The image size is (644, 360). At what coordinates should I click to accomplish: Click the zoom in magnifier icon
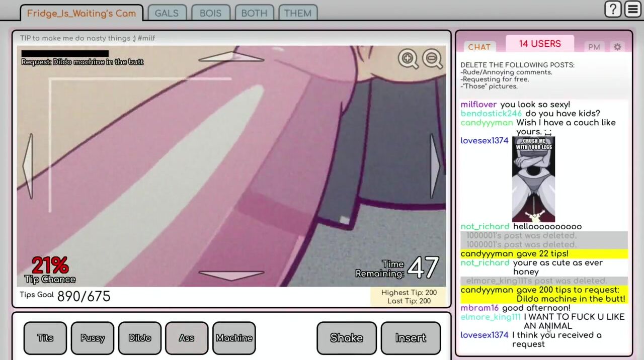tap(408, 59)
